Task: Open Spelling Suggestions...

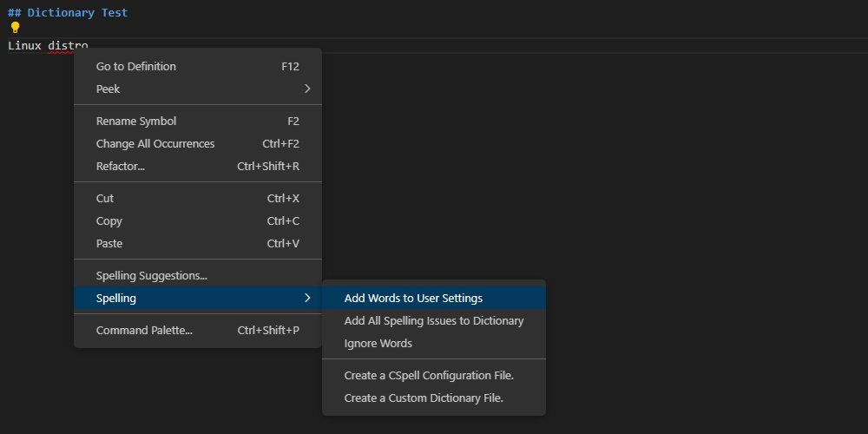Action: [x=152, y=276]
